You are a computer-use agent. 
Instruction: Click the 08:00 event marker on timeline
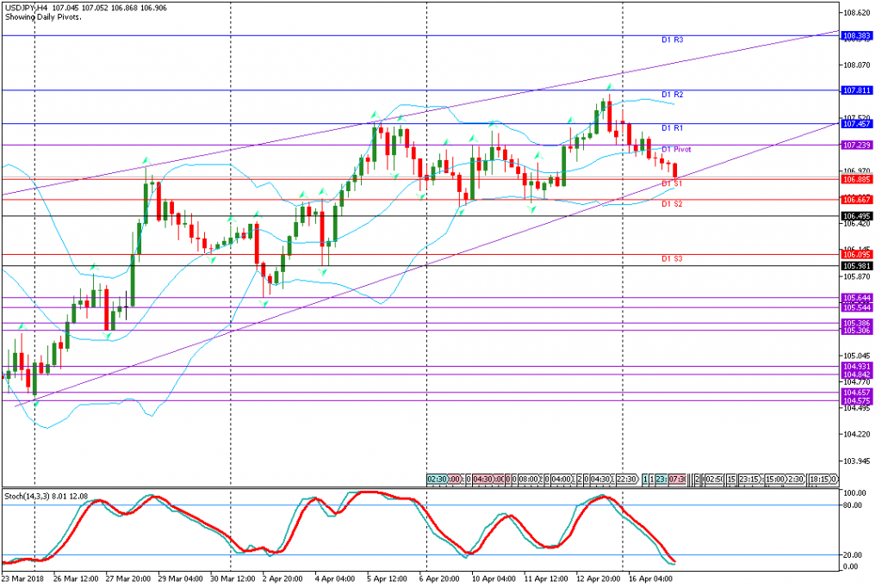point(526,479)
